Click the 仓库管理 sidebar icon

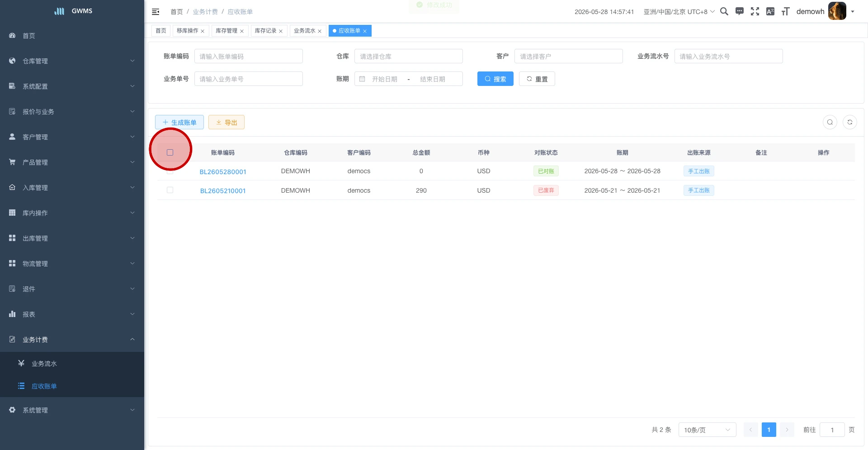pyautogui.click(x=12, y=61)
